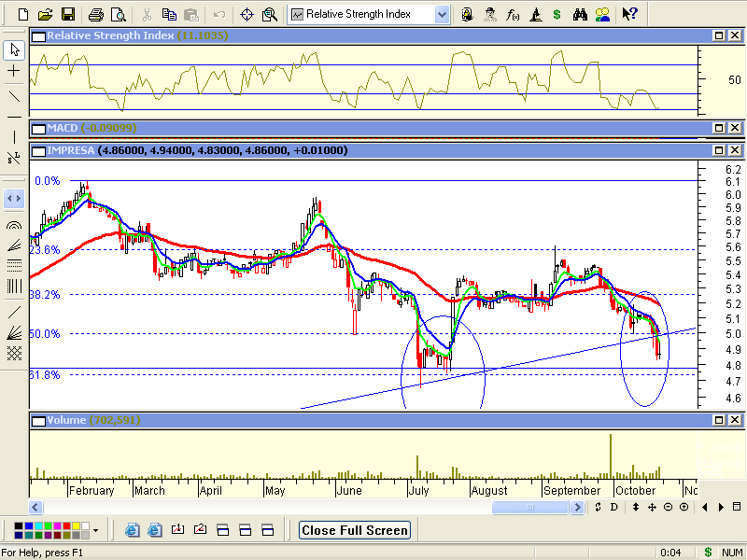Select the arrow pointer tool
The height and width of the screenshot is (560, 747).
click(14, 50)
